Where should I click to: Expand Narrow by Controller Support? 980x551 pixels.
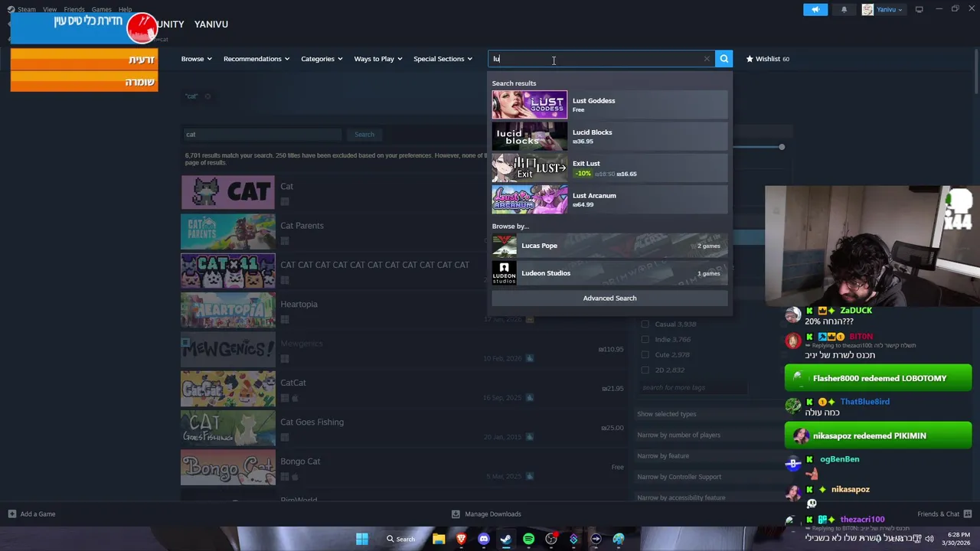(679, 477)
